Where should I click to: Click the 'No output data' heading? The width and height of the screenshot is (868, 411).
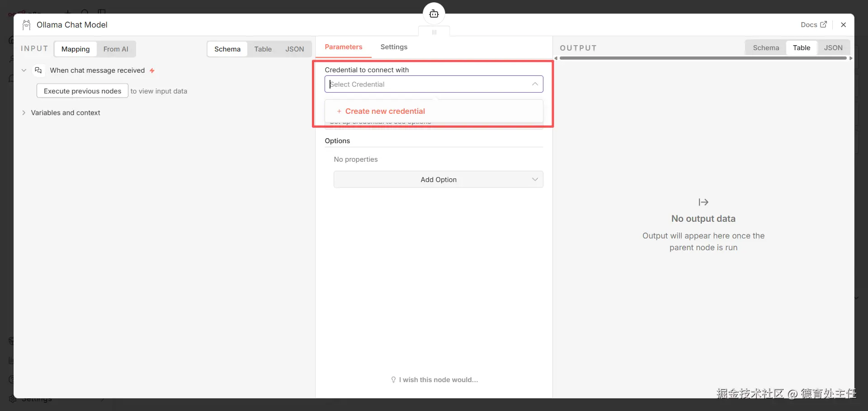click(703, 219)
